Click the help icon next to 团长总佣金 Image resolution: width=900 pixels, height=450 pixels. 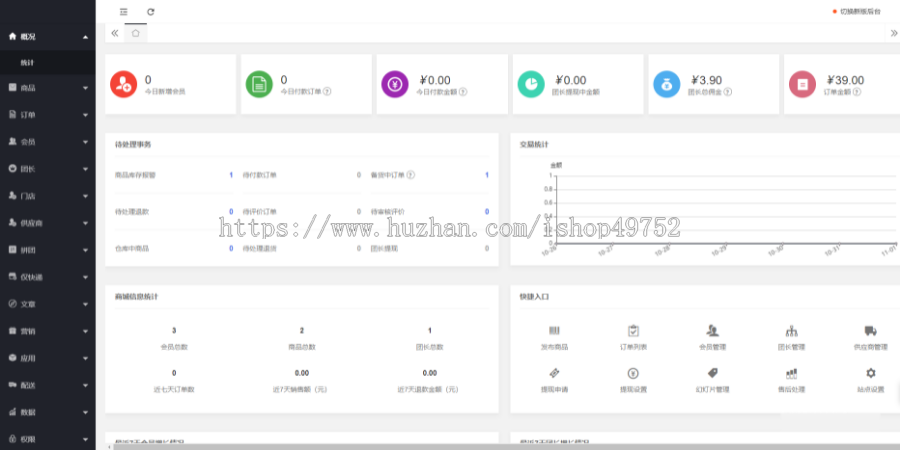point(728,91)
